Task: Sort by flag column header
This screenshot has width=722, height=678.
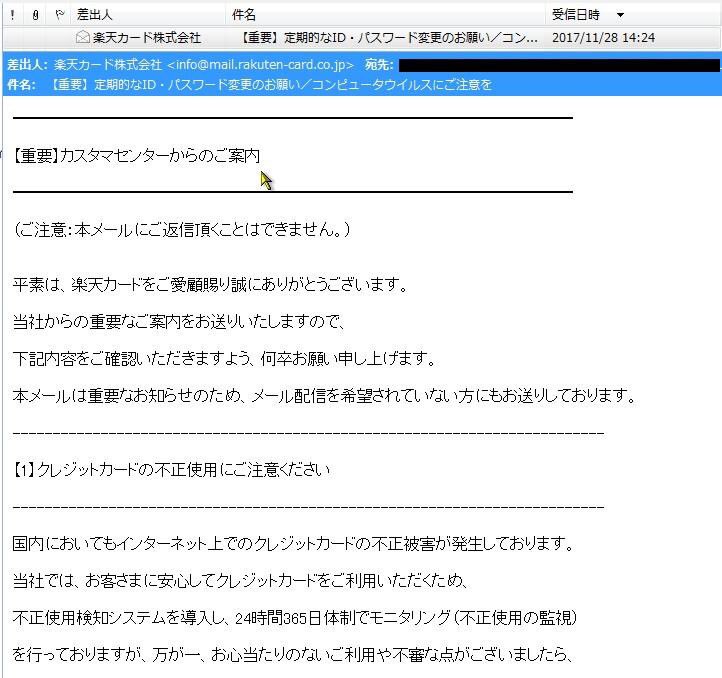Action: [x=59, y=15]
